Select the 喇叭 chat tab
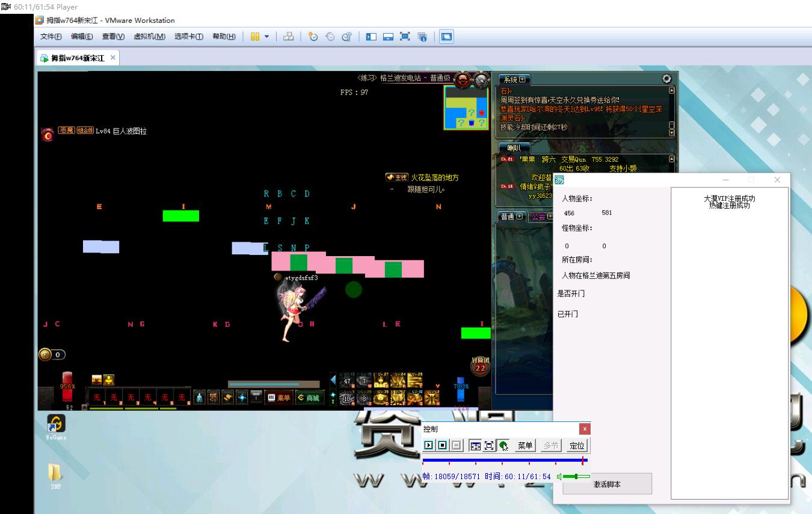Viewport: 812px width, 514px height. 514,148
